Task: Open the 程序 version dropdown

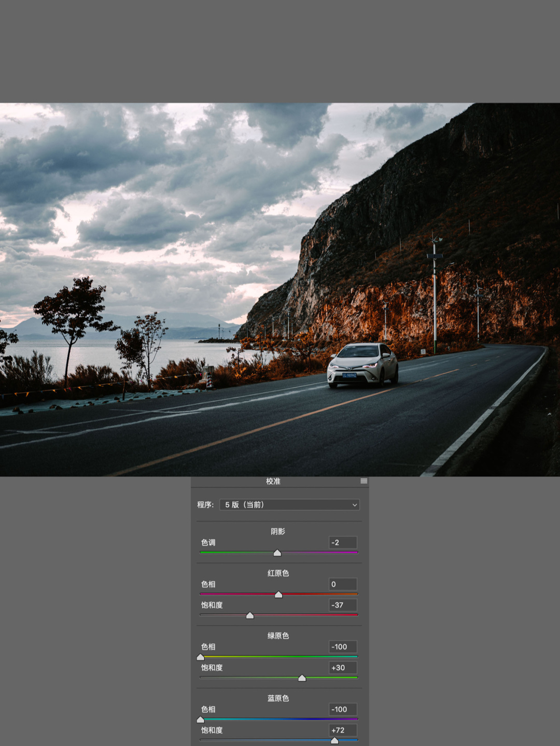Action: (290, 504)
